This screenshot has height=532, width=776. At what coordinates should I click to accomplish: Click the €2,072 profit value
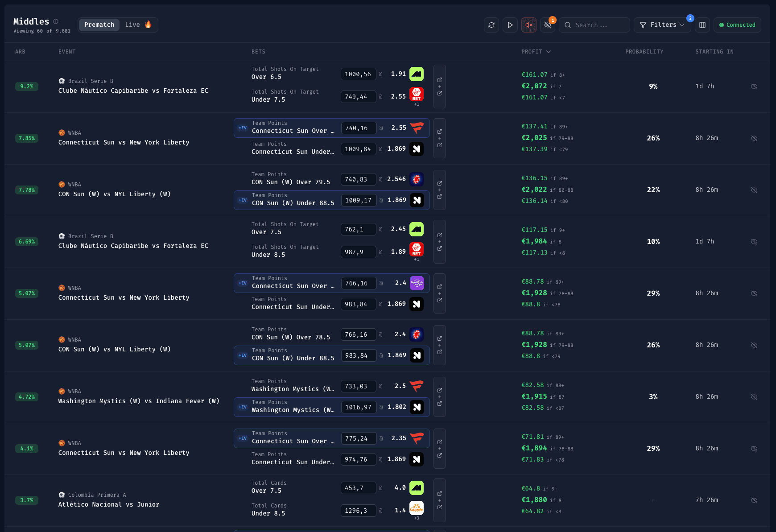click(x=534, y=86)
